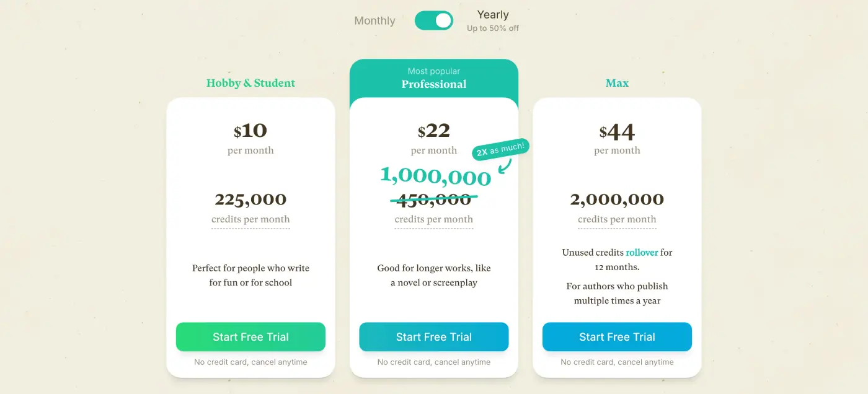Click the Max plan title
The width and height of the screenshot is (868, 394).
pos(617,82)
